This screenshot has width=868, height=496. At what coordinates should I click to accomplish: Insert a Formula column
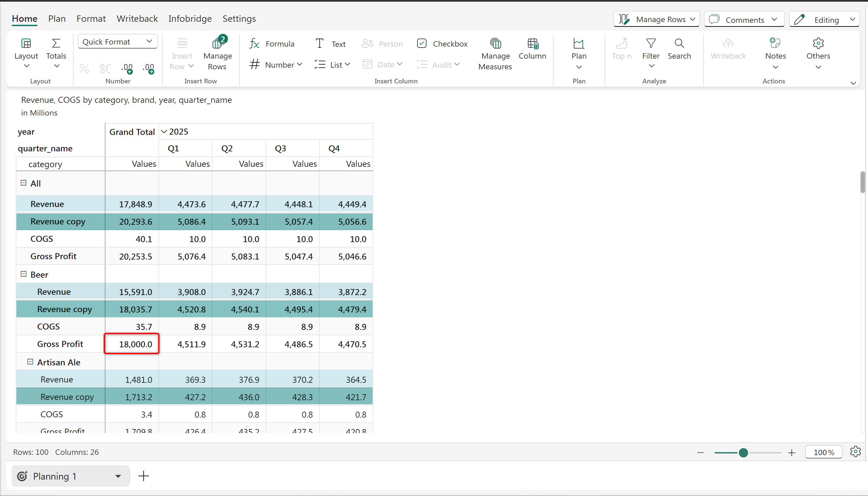pyautogui.click(x=271, y=44)
